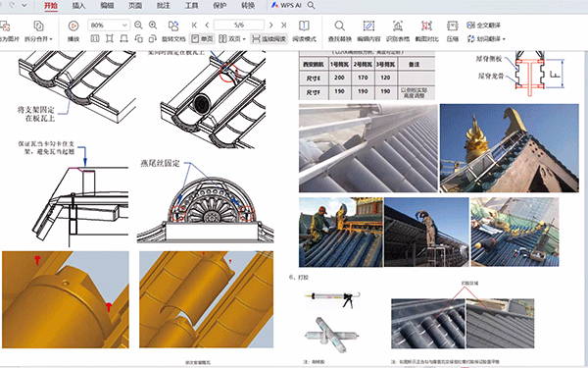Select the sealant tubes image
Viewport: 588px width, 368px height.
click(x=331, y=335)
